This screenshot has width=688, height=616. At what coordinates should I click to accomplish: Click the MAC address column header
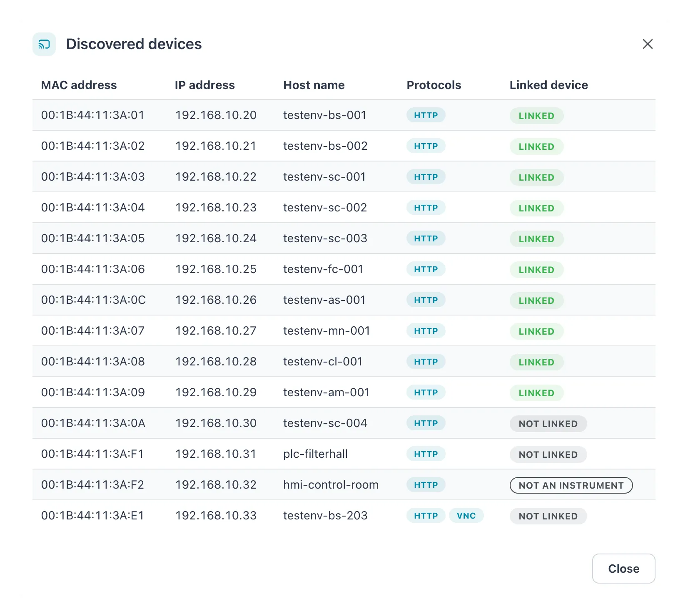pyautogui.click(x=79, y=85)
